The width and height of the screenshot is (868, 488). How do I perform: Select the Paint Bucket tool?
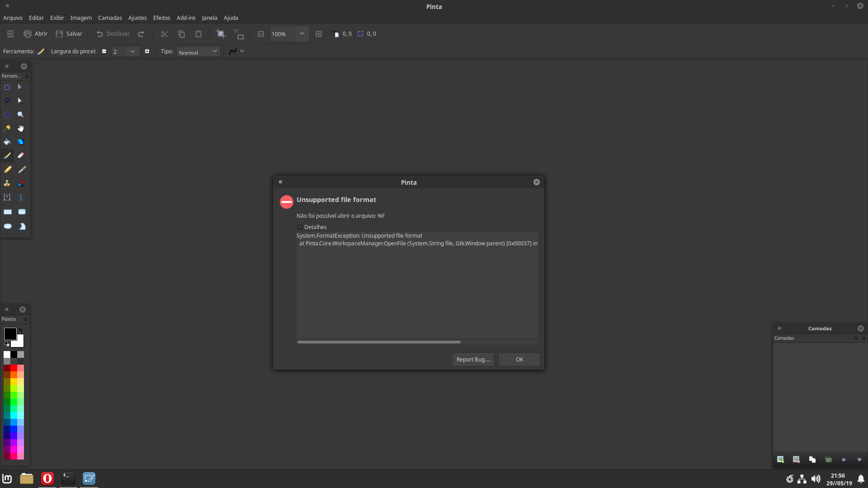(x=7, y=142)
